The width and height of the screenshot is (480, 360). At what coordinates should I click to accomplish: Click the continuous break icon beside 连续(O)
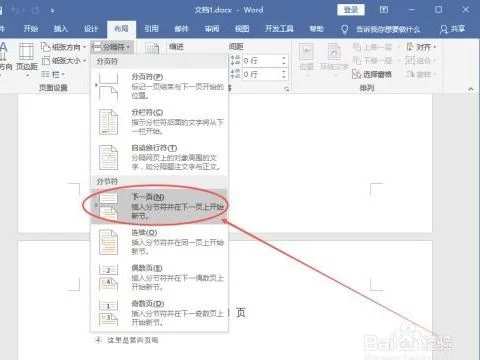tap(109, 242)
